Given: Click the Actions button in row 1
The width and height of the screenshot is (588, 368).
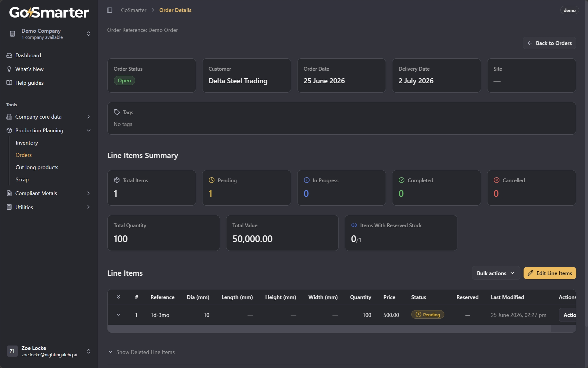Looking at the screenshot, I should (x=568, y=315).
